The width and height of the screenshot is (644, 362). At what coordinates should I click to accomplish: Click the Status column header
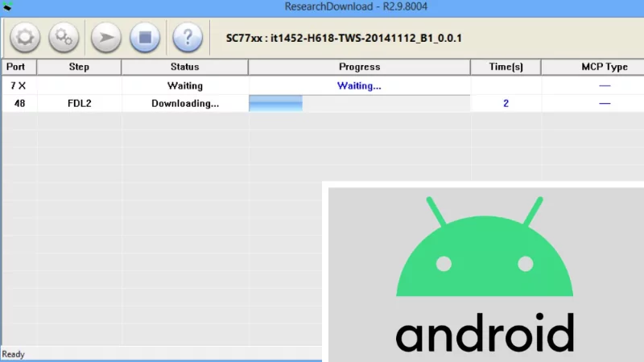pyautogui.click(x=185, y=67)
